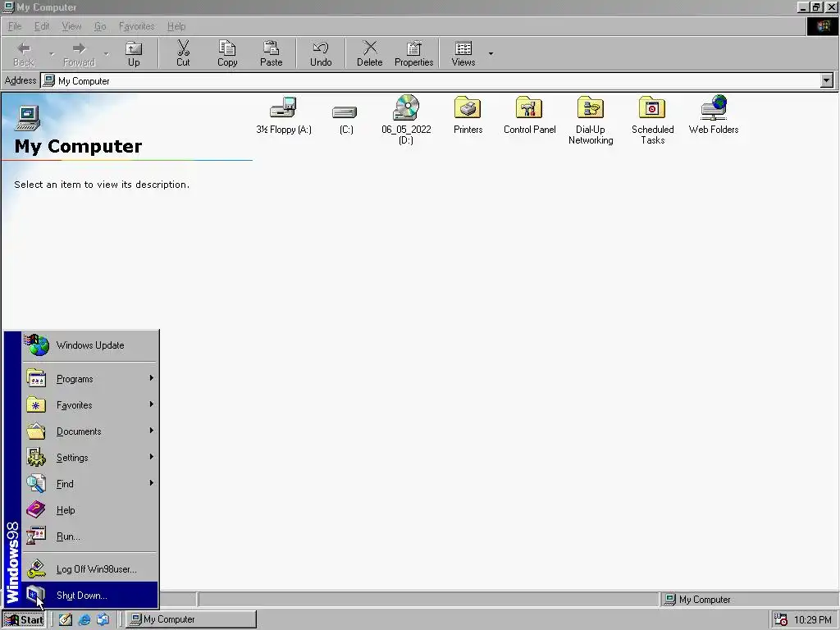This screenshot has width=840, height=630.
Task: Open the Back history dropdown arrow
Action: pos(52,53)
